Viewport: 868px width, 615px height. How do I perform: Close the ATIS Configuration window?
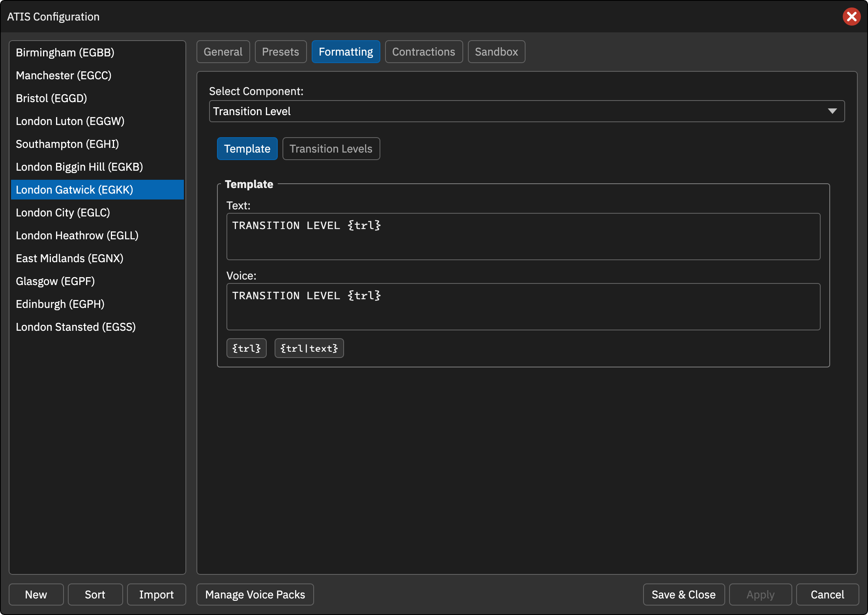click(x=851, y=17)
